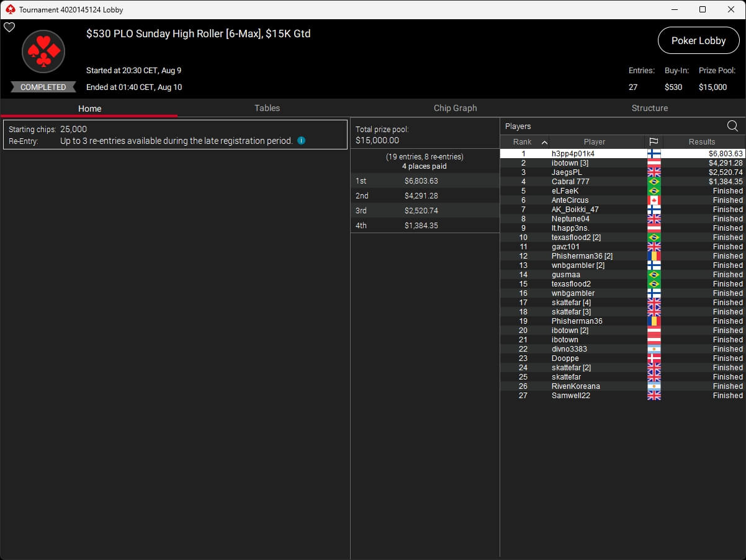746x560 pixels.
Task: Click the Entries value 27
Action: [633, 87]
